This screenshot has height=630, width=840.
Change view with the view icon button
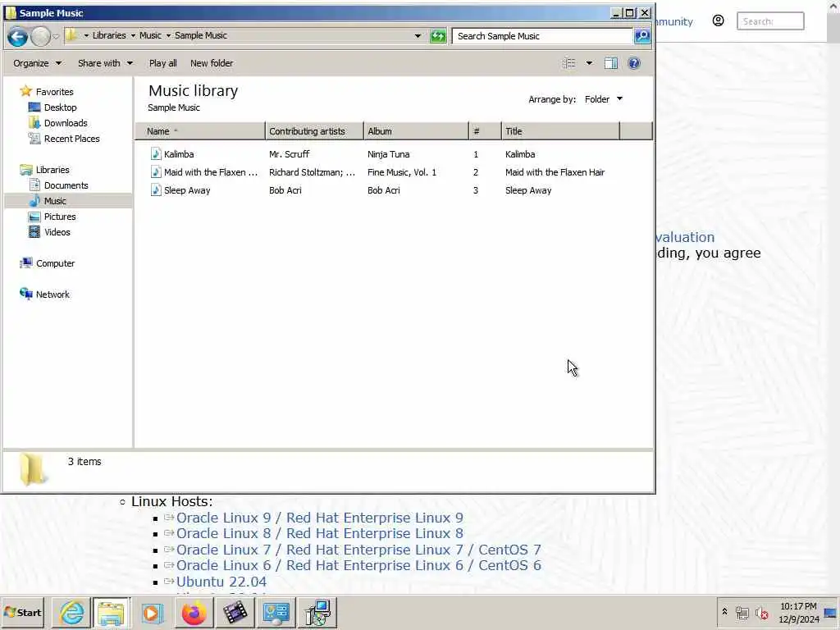[x=569, y=63]
